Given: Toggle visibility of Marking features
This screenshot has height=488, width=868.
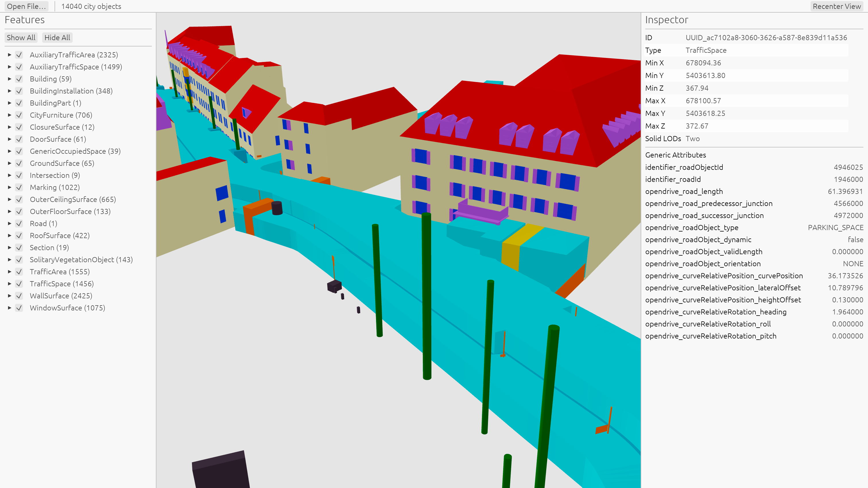Looking at the screenshot, I should [x=19, y=188].
